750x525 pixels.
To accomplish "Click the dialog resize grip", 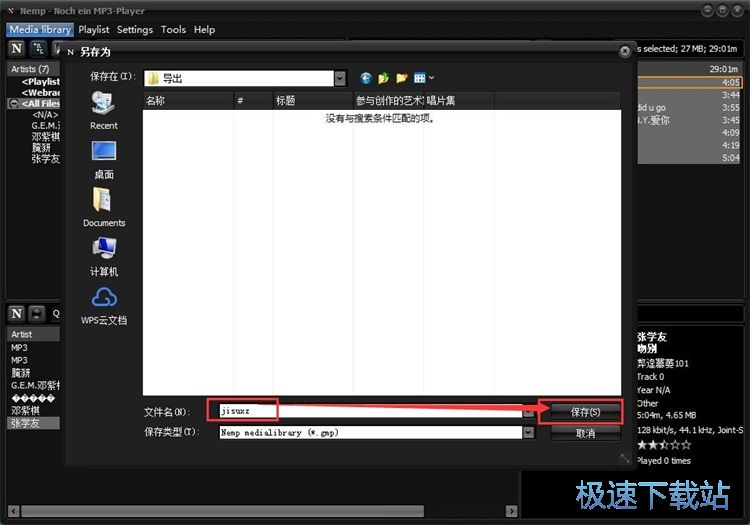I will pyautogui.click(x=625, y=459).
